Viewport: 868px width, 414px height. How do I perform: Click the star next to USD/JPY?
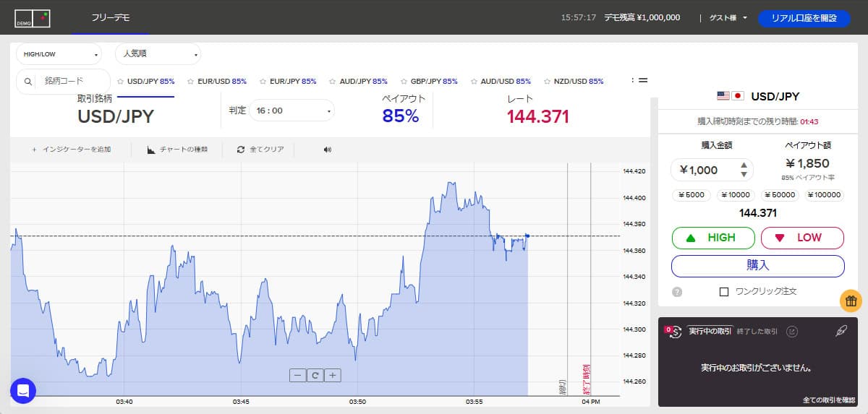coord(120,82)
